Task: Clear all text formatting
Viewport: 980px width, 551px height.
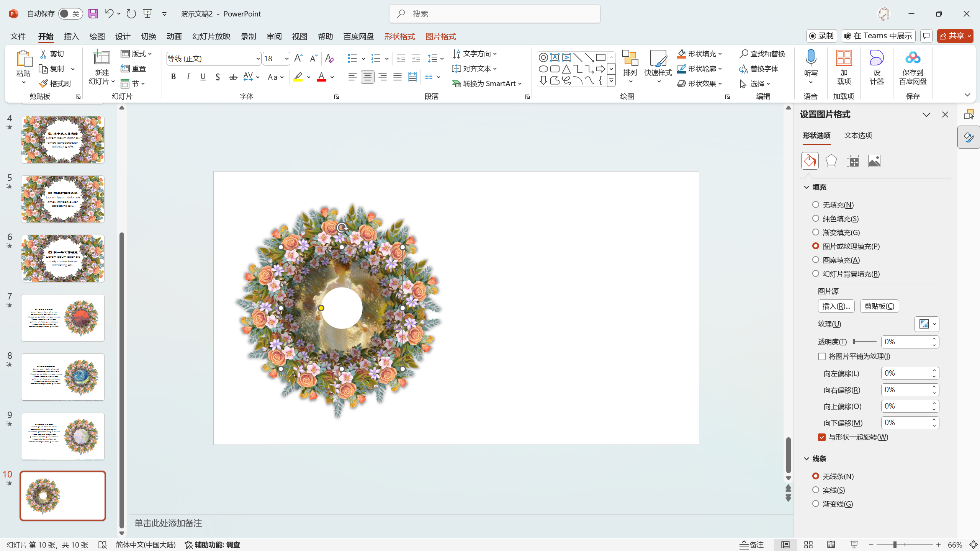Action: pos(329,58)
